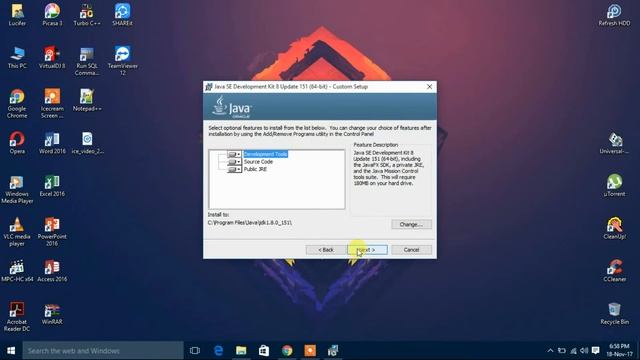
Task: Cancel the Java setup
Action: tap(411, 249)
